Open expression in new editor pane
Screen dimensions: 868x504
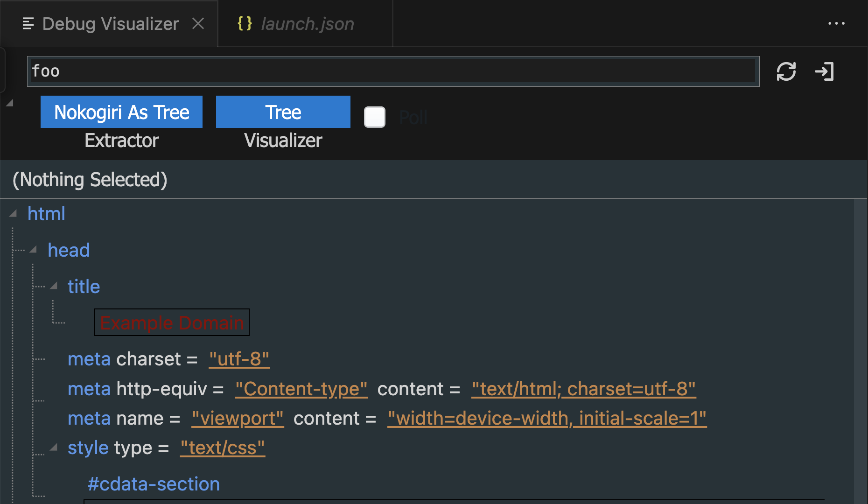click(x=824, y=71)
